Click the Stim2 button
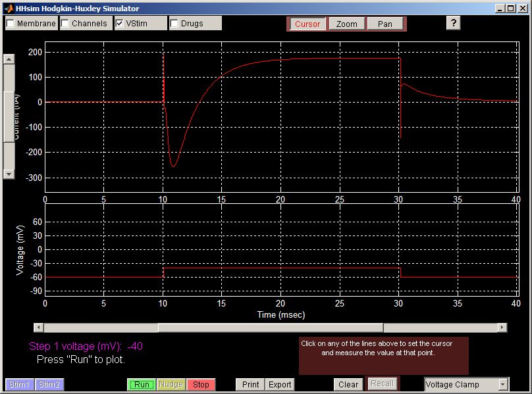The height and width of the screenshot is (394, 532). tap(49, 385)
